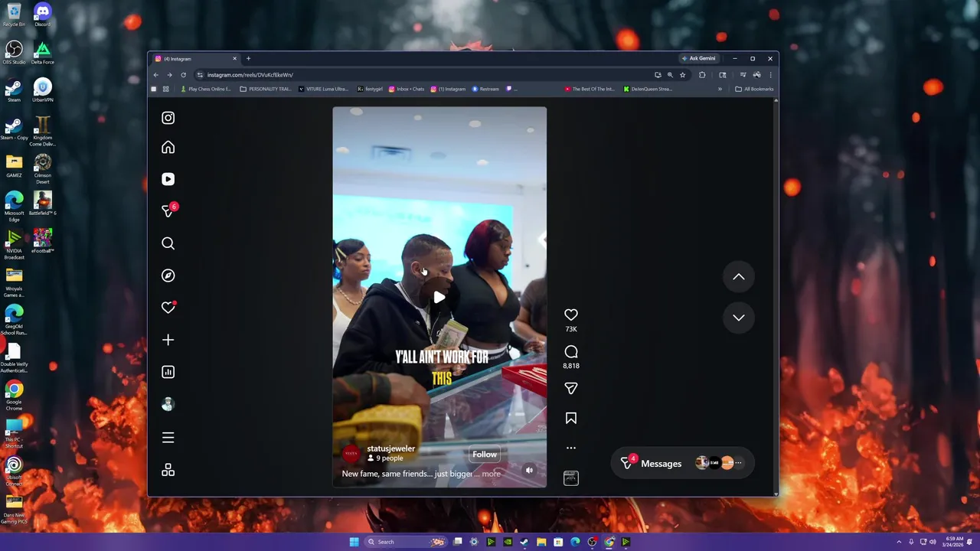Select the Crimson Desert desktop icon
The image size is (980, 551).
click(x=42, y=169)
